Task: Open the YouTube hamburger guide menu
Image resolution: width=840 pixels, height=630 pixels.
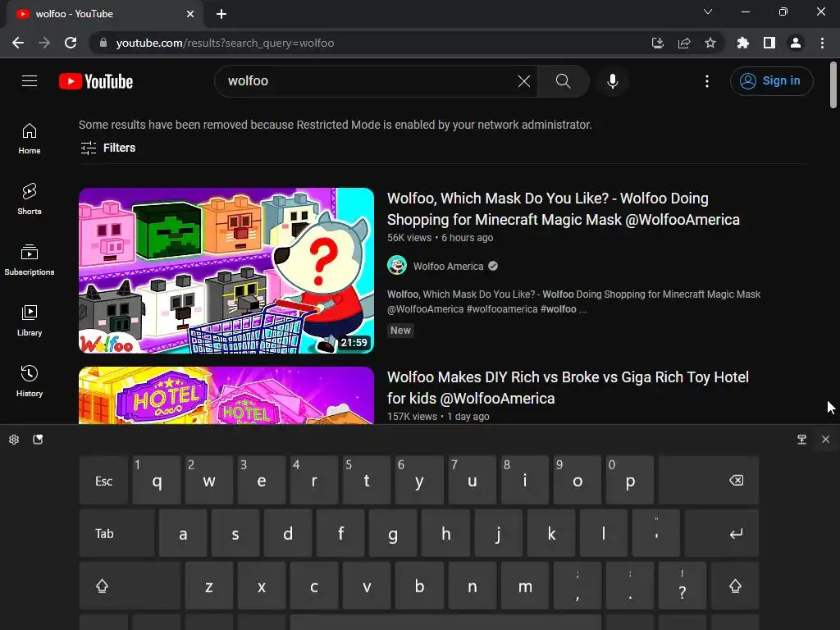Action: (x=30, y=81)
